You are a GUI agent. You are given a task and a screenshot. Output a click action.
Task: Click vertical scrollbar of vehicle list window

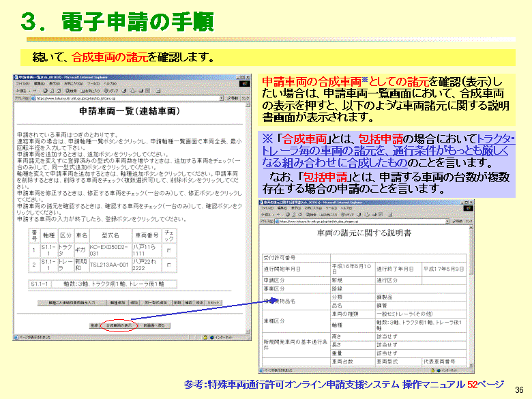pyautogui.click(x=248, y=218)
